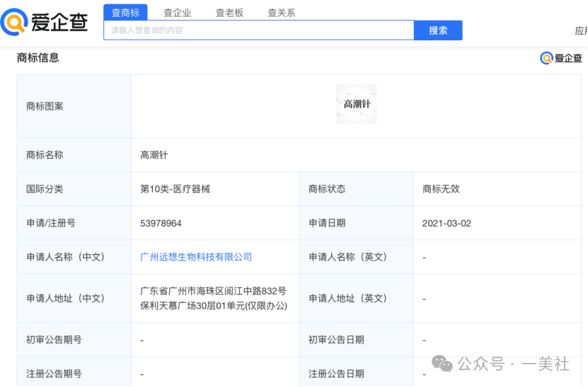588x387 pixels.
Task: Click the 商标图案 row label
Action: tap(45, 107)
